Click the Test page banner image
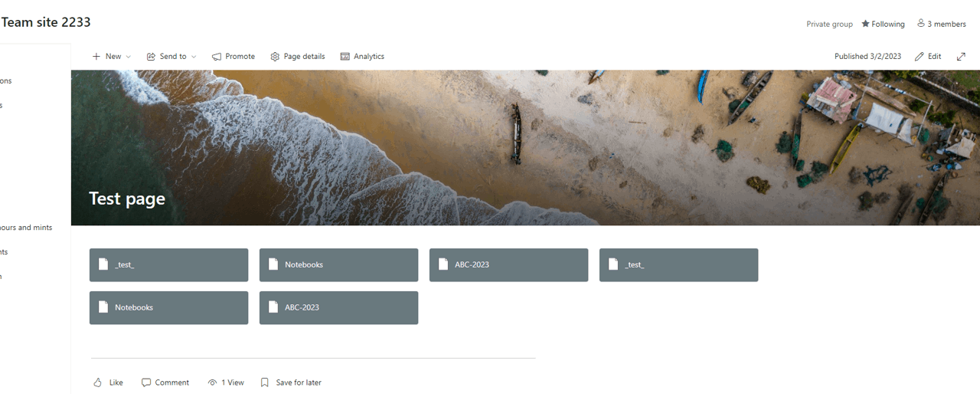Viewport: 980px width, 394px height. (525, 148)
